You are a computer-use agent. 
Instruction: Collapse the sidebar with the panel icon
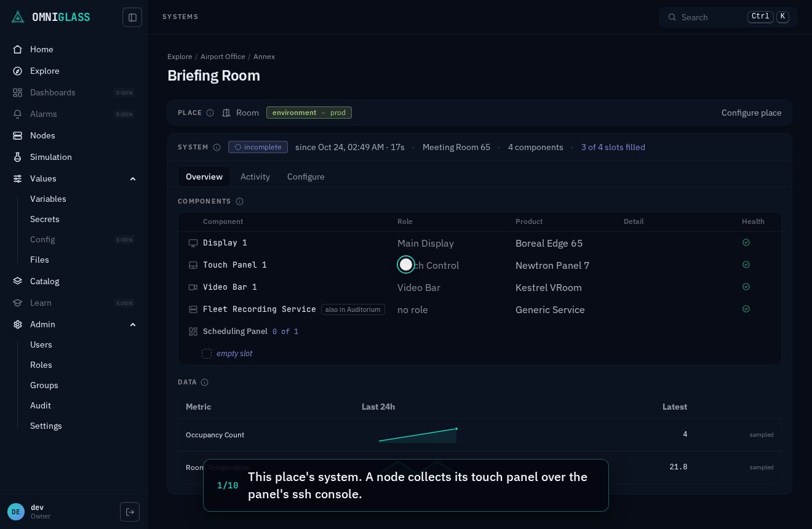tap(132, 17)
